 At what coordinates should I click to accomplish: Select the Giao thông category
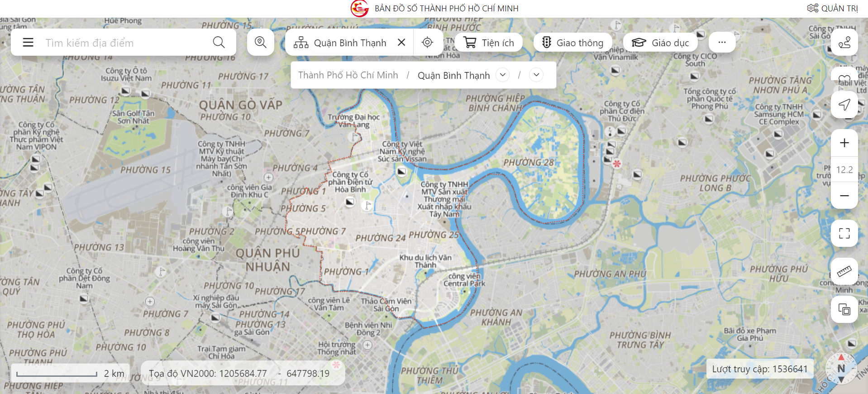point(573,43)
